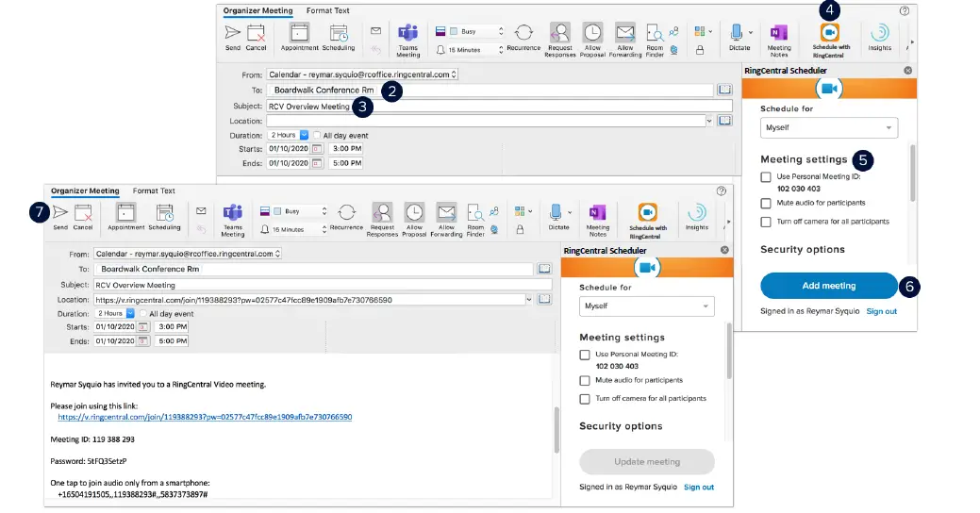
Task: Click the Ends time 5:00 PM in lower window
Action: pos(173,341)
